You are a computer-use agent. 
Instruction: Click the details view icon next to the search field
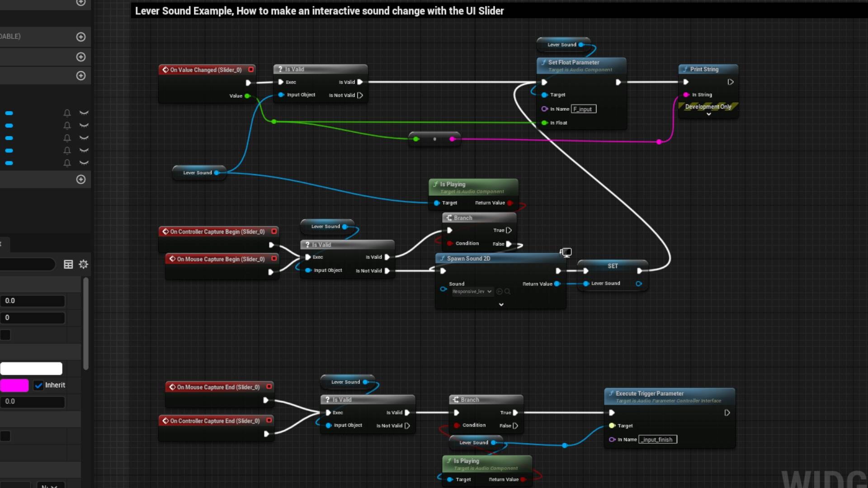click(x=68, y=264)
